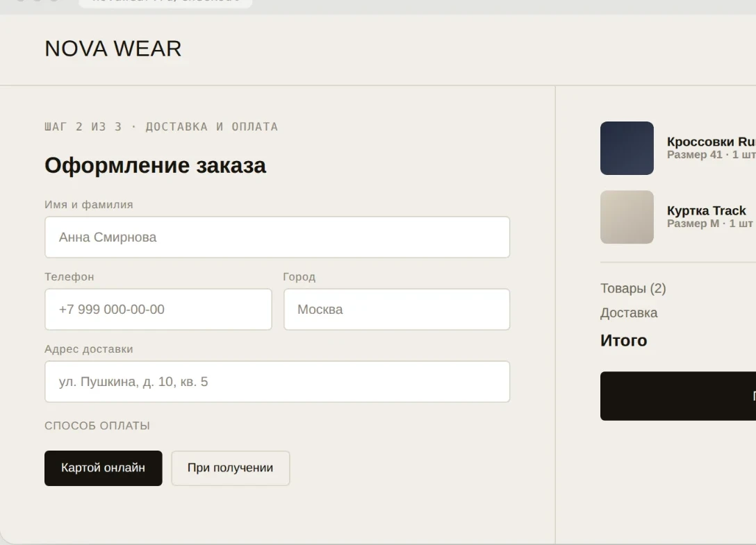Click the navy sneakers product thumbnail
756x545 pixels.
(x=627, y=148)
